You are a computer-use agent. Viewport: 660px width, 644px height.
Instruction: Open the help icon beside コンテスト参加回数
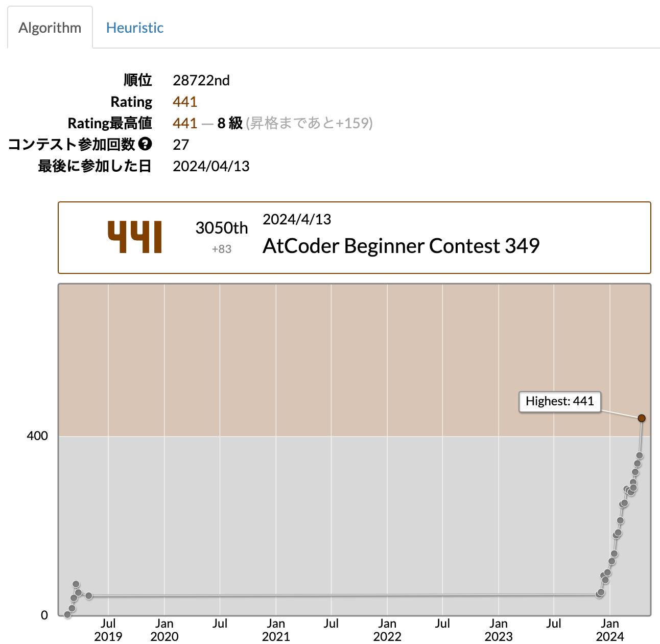pos(145,144)
